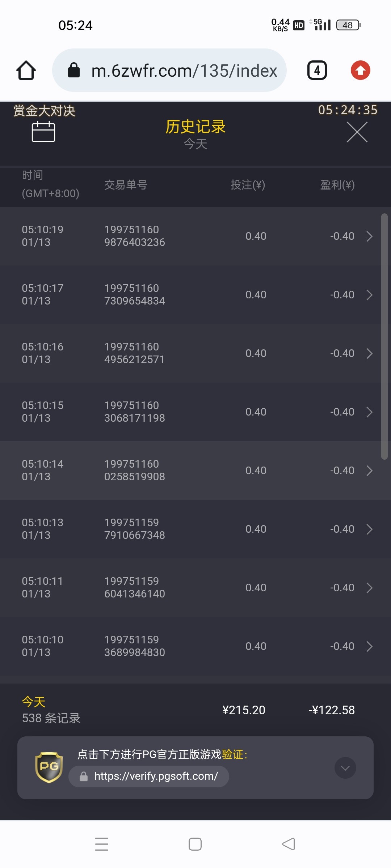Tap the browser home icon
The height and width of the screenshot is (868, 391).
26,70
